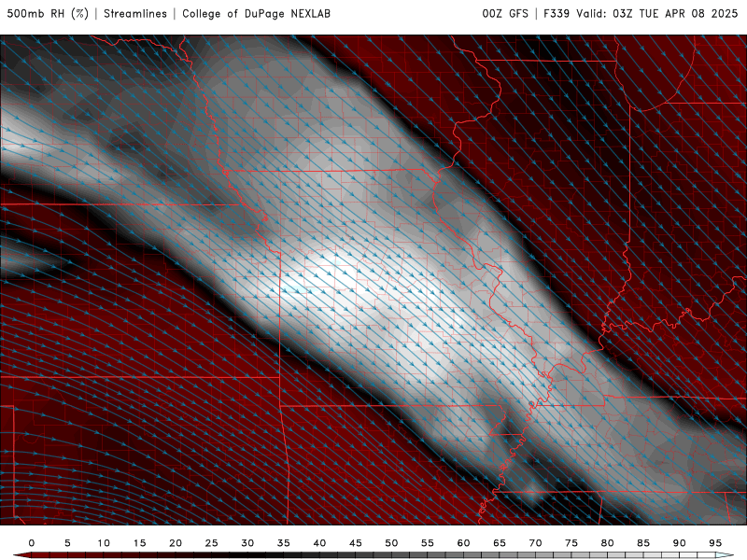Click the "10" value on color scale

[x=104, y=543]
